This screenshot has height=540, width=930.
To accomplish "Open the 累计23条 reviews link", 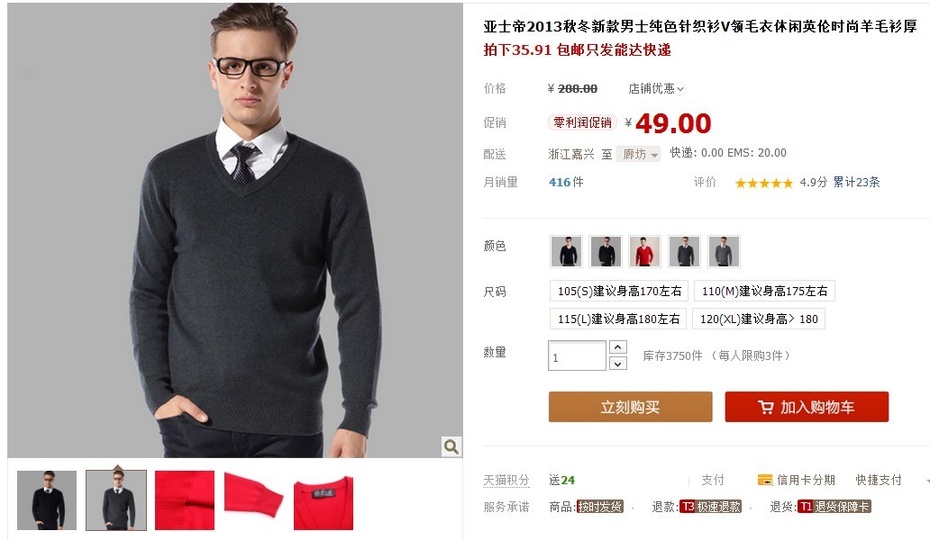I will (856, 182).
